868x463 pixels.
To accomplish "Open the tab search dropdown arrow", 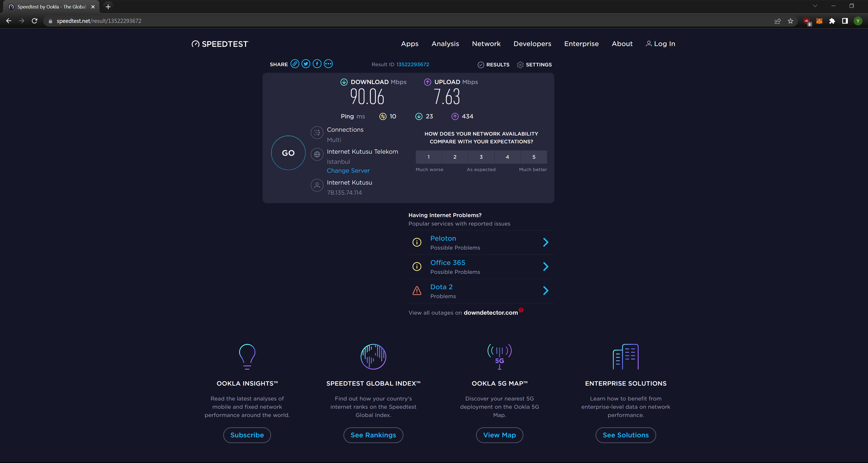I will [x=815, y=6].
